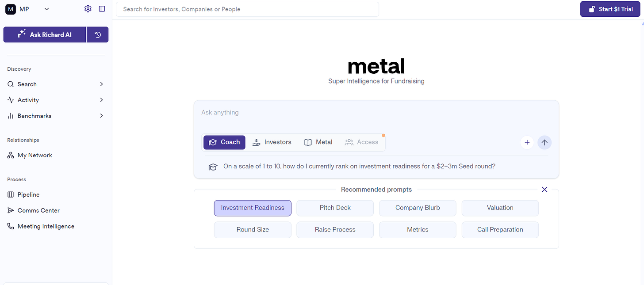Open Activity in the sidebar
The width and height of the screenshot is (644, 285).
click(28, 100)
